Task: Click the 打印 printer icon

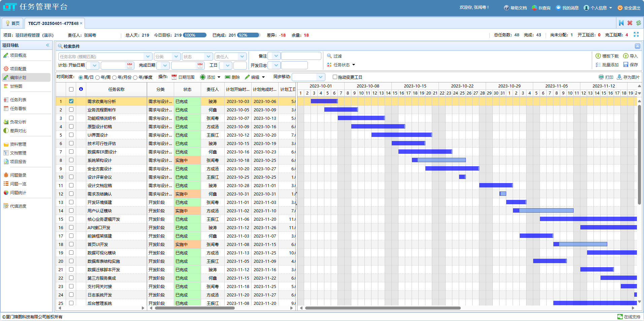Action: coord(601,77)
